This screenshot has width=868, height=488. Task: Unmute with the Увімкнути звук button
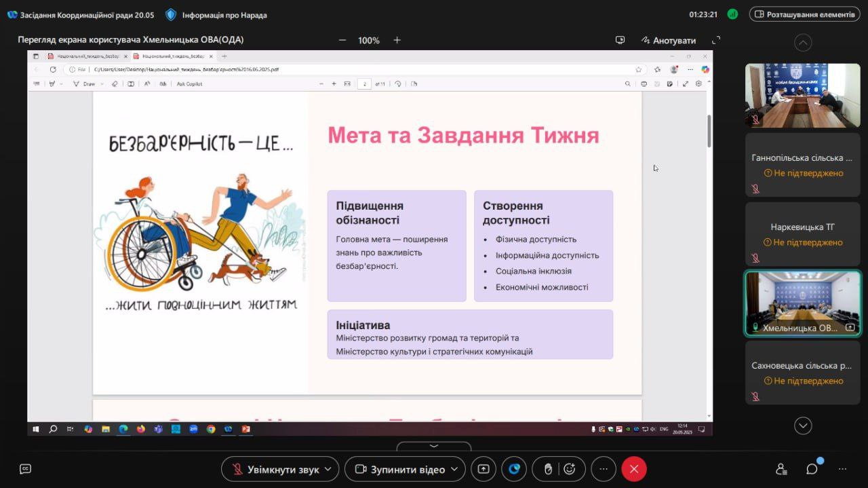pos(275,469)
